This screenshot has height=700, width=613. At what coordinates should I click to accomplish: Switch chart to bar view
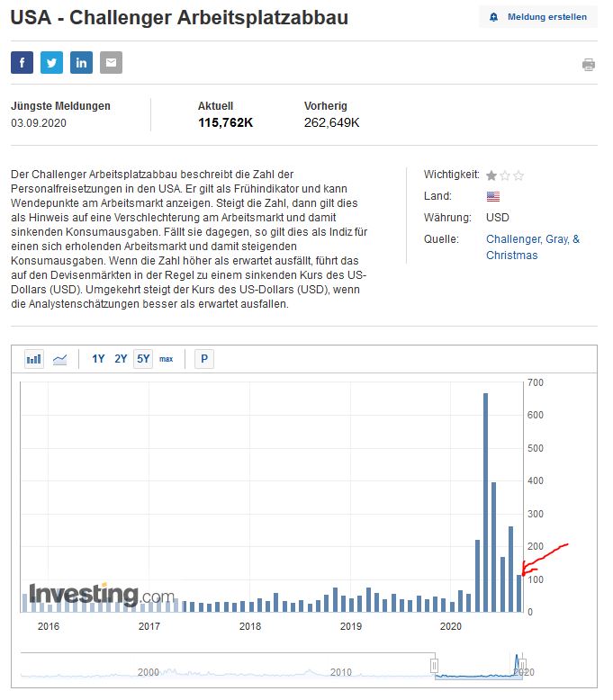coord(34,359)
